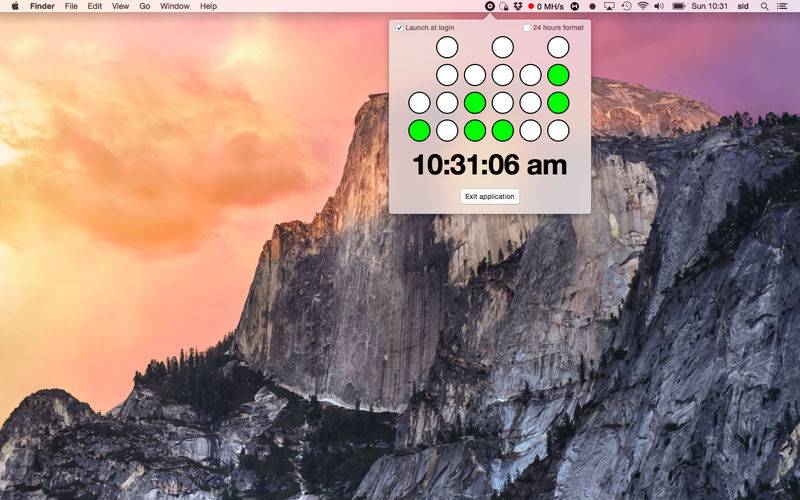Viewport: 800px width, 500px height.
Task: Click the solid black dot status icon
Action: 592,6
